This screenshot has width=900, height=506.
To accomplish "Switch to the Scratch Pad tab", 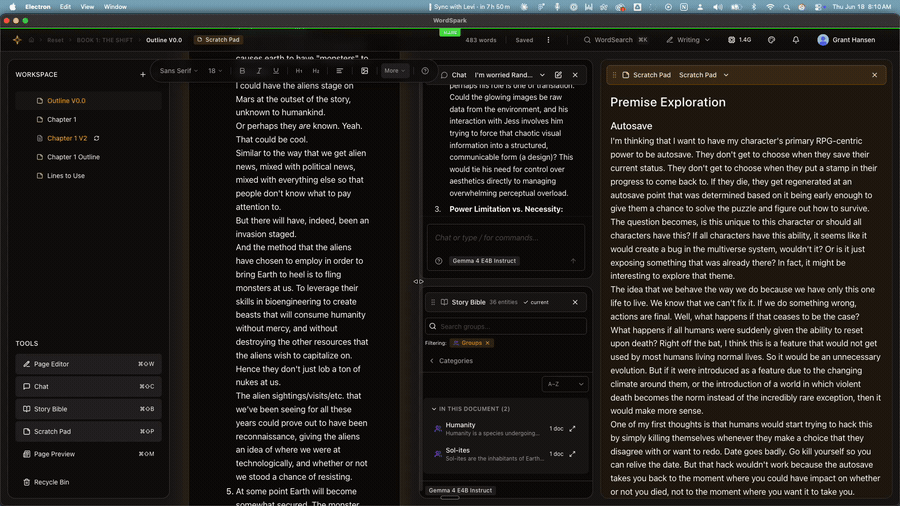I will (x=218, y=40).
